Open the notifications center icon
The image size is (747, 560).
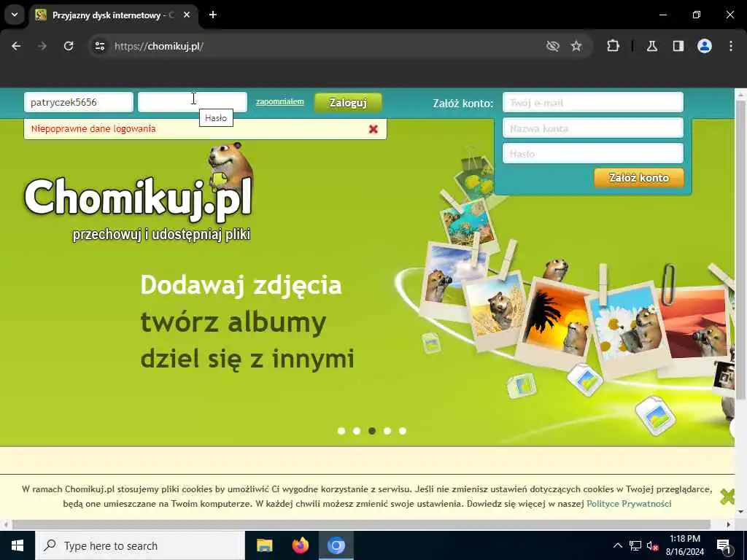(724, 545)
